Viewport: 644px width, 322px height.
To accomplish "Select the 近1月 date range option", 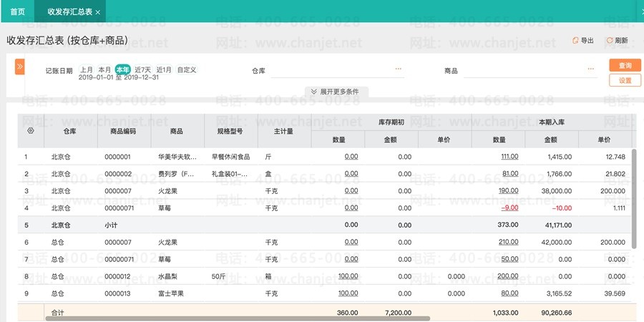I will (x=164, y=69).
